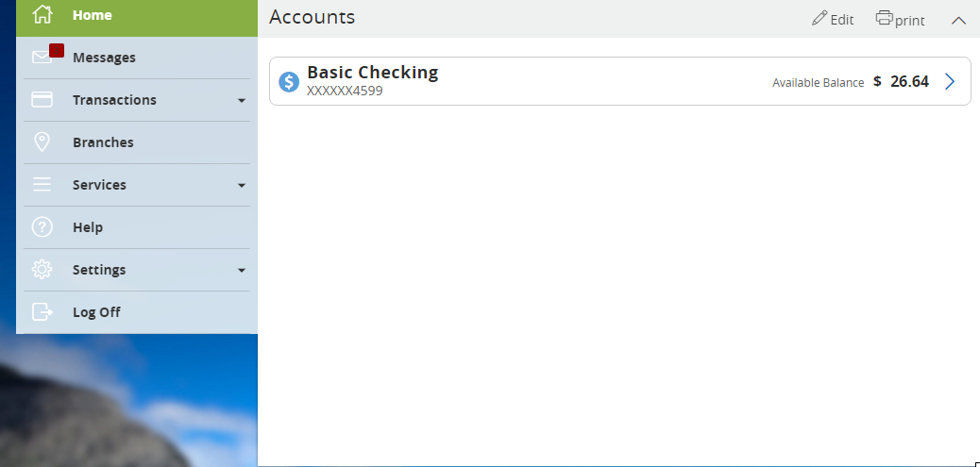Screen dimensions: 980x467
Task: Open the Branches menu item
Action: [x=137, y=142]
